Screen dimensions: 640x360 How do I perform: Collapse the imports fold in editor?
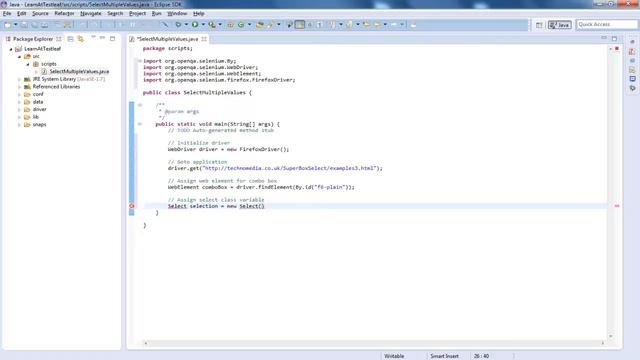pos(140,61)
